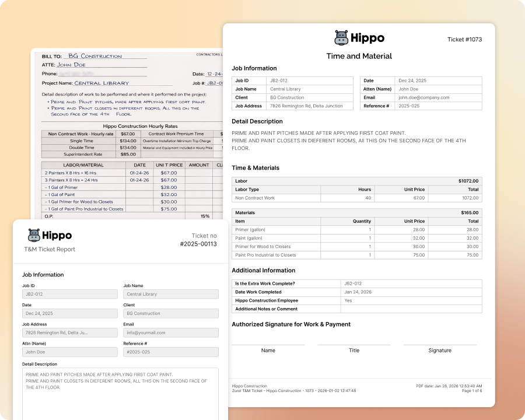The image size is (525, 420).
Task: Click the Non Contract Work labor row
Action: [x=357, y=198]
